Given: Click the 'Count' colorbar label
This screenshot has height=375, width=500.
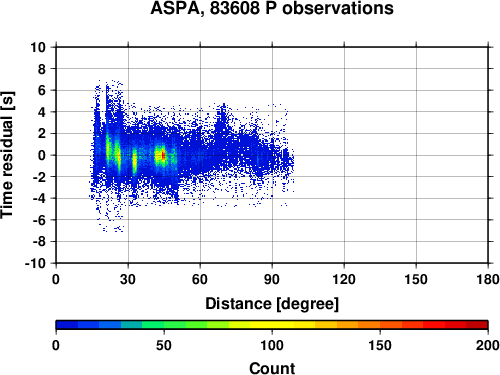Looking at the screenshot, I should (272, 368).
